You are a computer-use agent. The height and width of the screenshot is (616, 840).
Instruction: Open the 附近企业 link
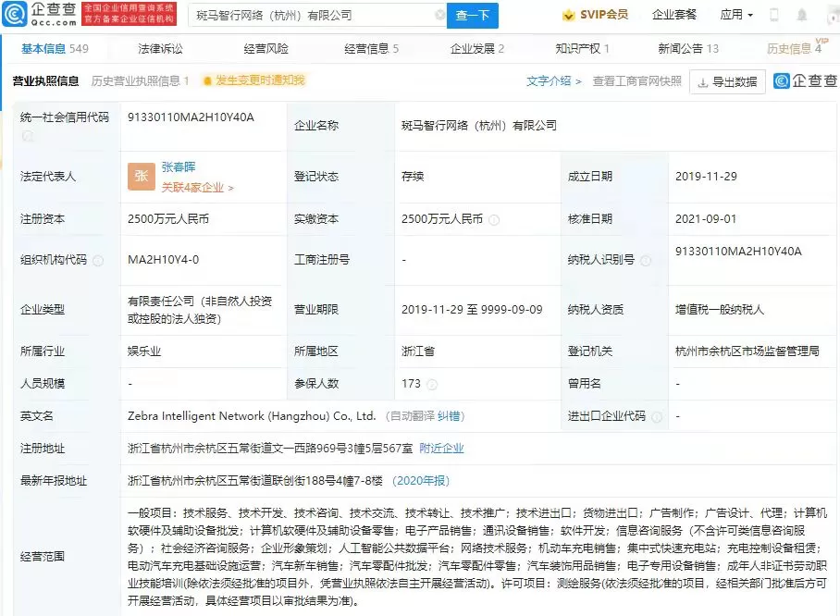coord(441,449)
